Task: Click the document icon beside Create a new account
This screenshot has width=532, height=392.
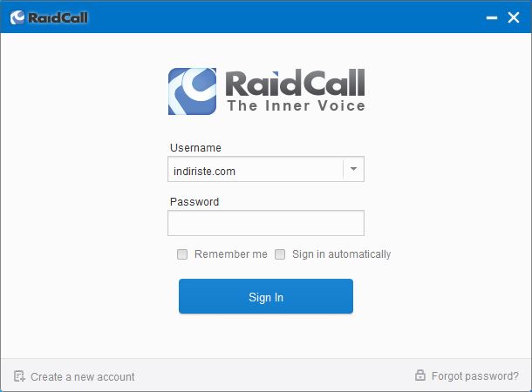Action: click(19, 376)
